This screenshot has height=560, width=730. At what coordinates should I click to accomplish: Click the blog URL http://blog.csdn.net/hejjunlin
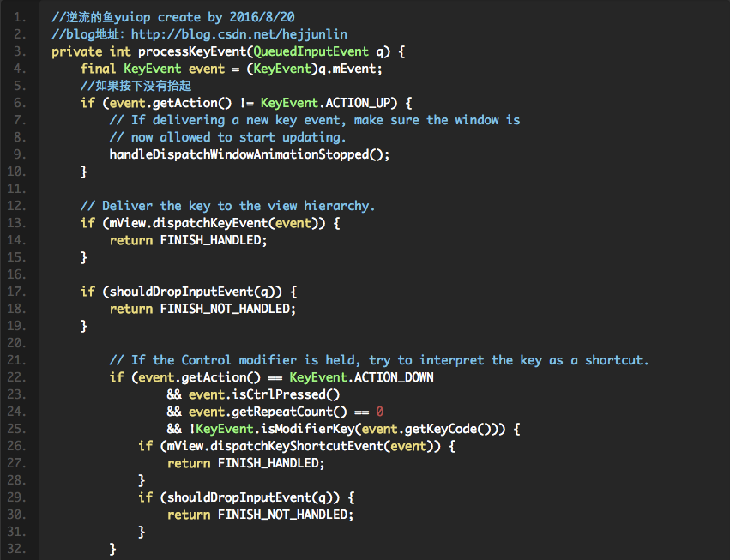pos(238,34)
